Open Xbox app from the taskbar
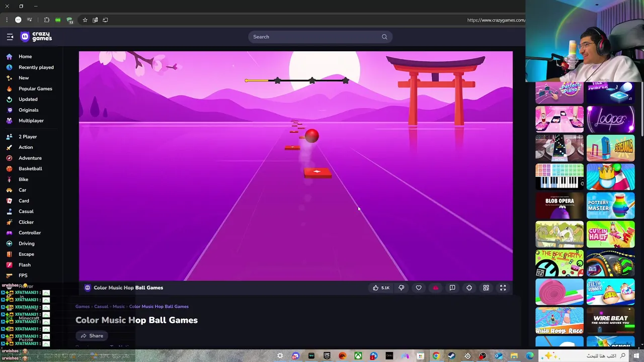The image size is (644, 362). tap(358, 356)
